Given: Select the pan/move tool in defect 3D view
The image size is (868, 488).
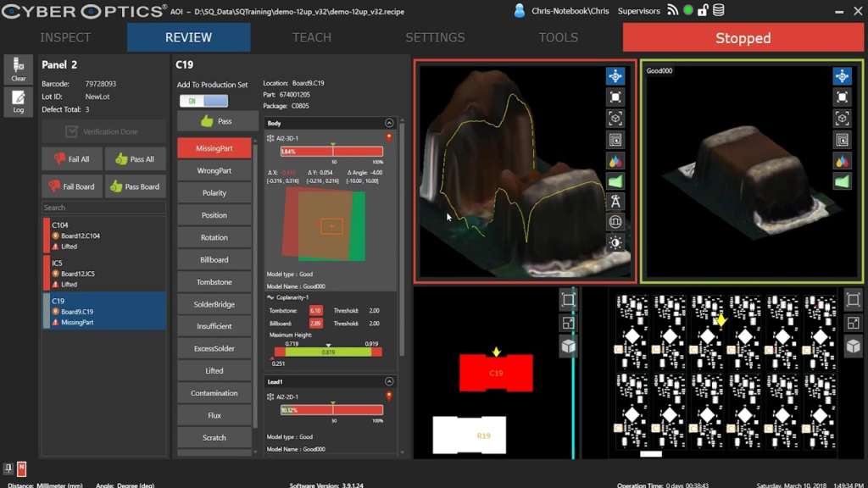Looking at the screenshot, I should point(615,76).
